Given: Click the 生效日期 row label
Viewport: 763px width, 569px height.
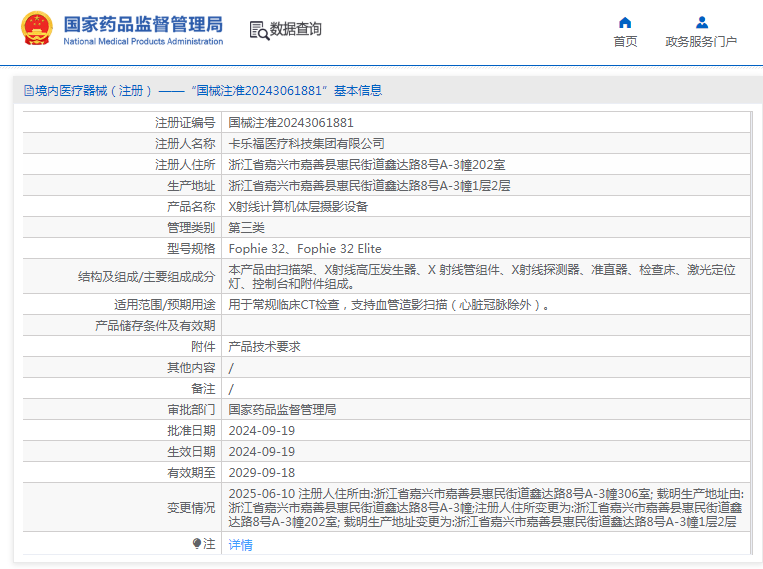Looking at the screenshot, I should (191, 452).
